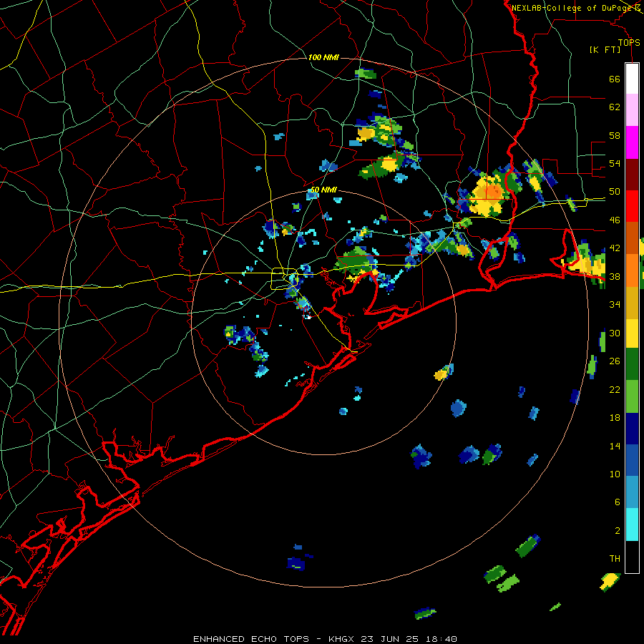Screen dimensions: 644x644
Task: Click the 'TH' legend label
Action: (x=615, y=559)
